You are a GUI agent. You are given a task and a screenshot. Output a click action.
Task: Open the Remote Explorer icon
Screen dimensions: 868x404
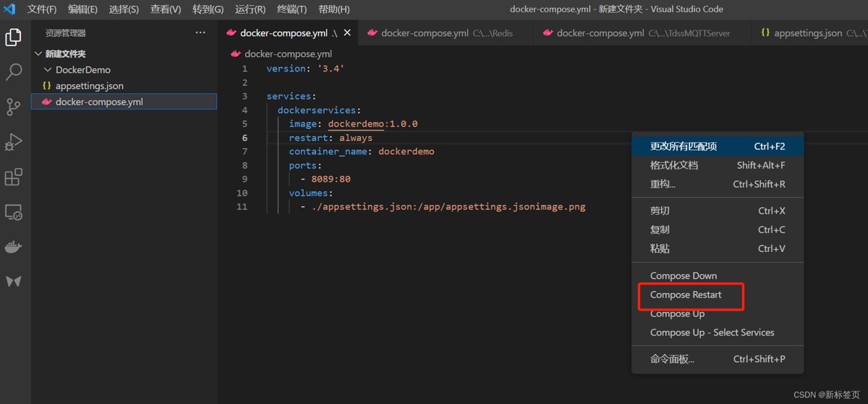pos(14,212)
